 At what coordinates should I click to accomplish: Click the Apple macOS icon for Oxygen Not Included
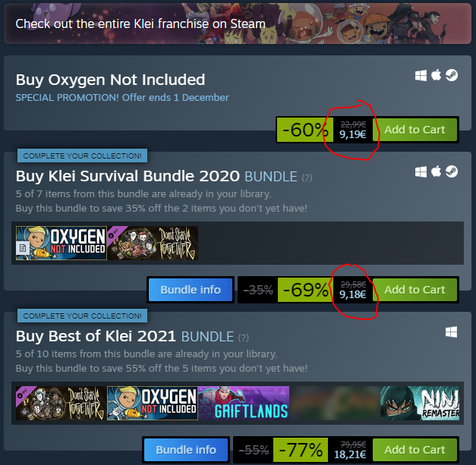click(x=437, y=75)
